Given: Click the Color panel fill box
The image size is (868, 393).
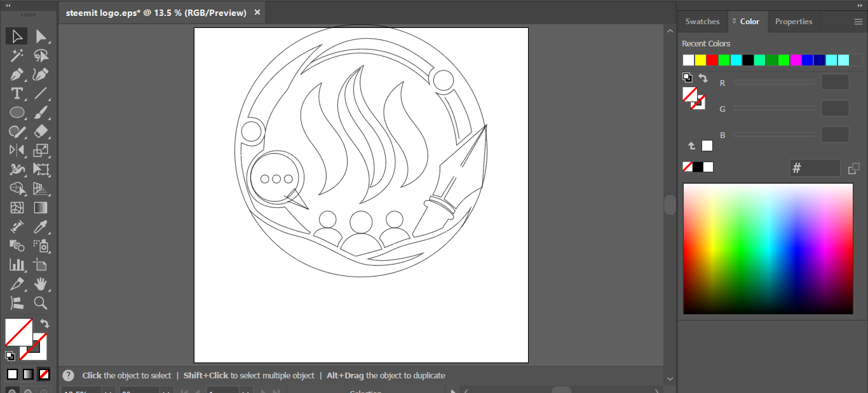Looking at the screenshot, I should tap(690, 95).
